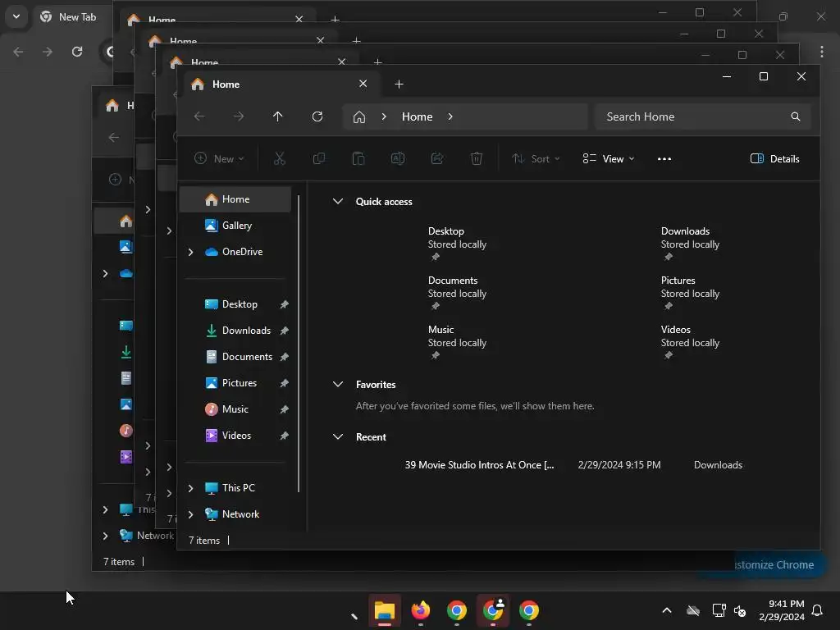
Task: Click the Copy icon in toolbar
Action: [x=319, y=158]
